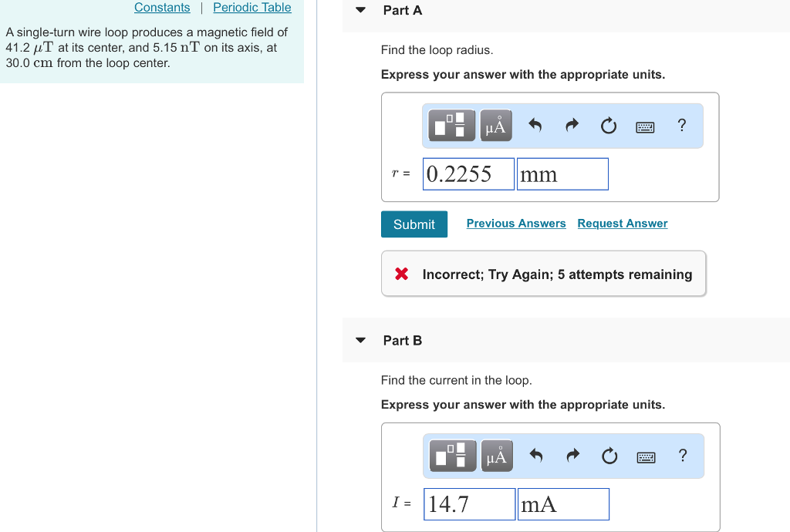
Task: View Previous Answers for Part A
Action: pyautogui.click(x=515, y=224)
